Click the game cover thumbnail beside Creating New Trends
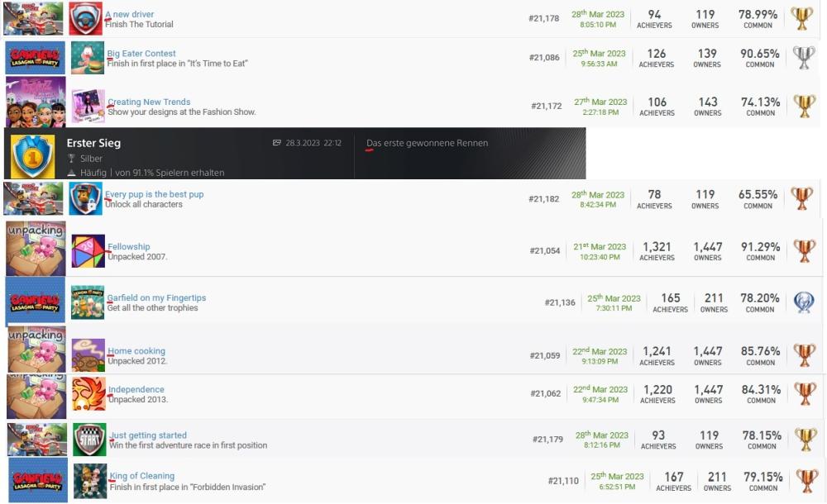The width and height of the screenshot is (827, 504). tap(36, 102)
